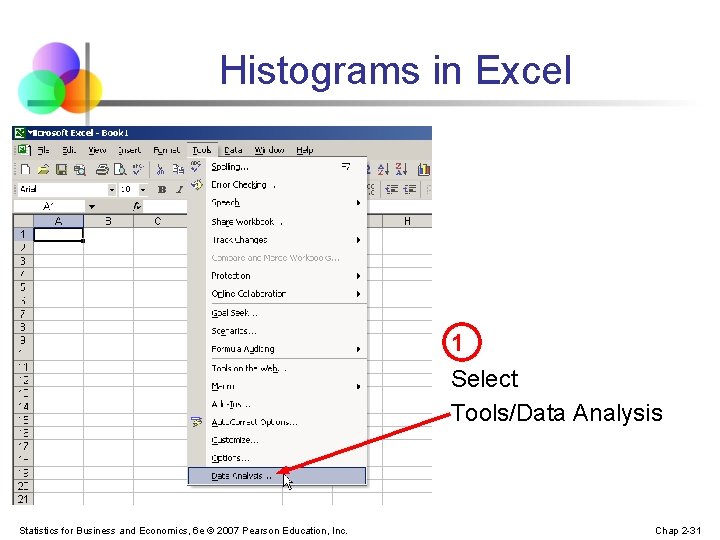Click row 21 header
The width and height of the screenshot is (720, 540).
(x=23, y=499)
